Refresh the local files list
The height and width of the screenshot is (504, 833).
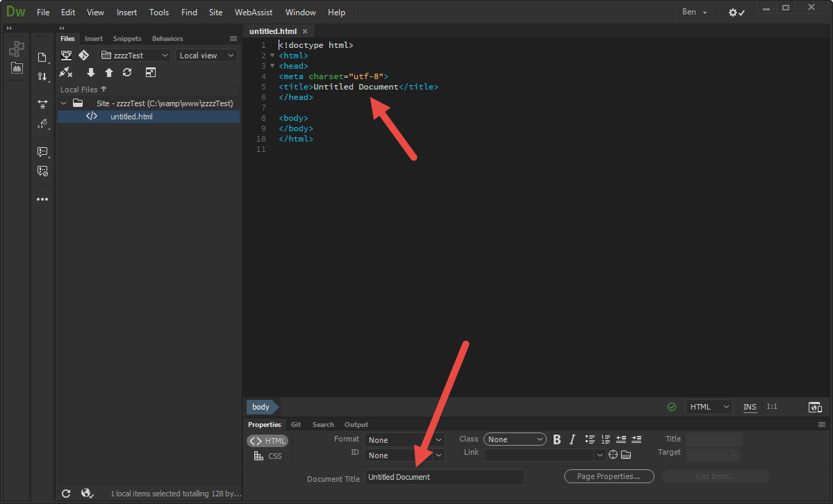coord(127,72)
